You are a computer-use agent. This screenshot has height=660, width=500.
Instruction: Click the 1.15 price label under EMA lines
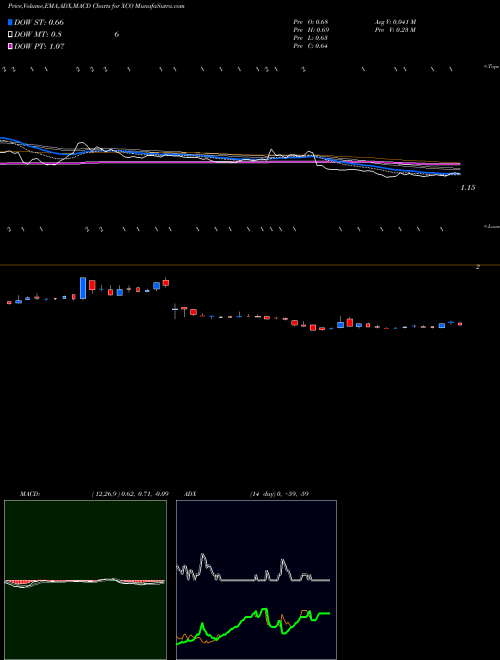468,188
